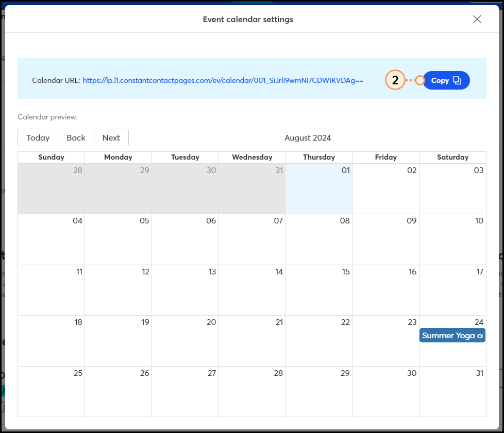Advance to Next month

[x=111, y=137]
